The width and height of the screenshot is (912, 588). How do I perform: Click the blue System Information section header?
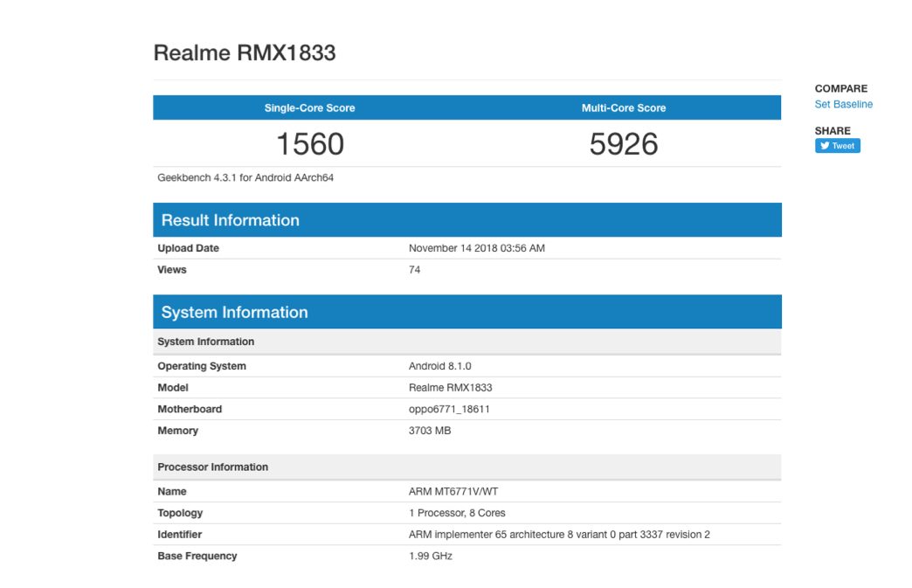point(234,312)
